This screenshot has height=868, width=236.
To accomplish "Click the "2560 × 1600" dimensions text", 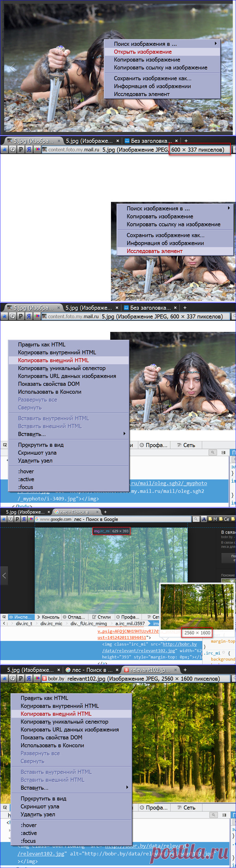I will point(197,633).
